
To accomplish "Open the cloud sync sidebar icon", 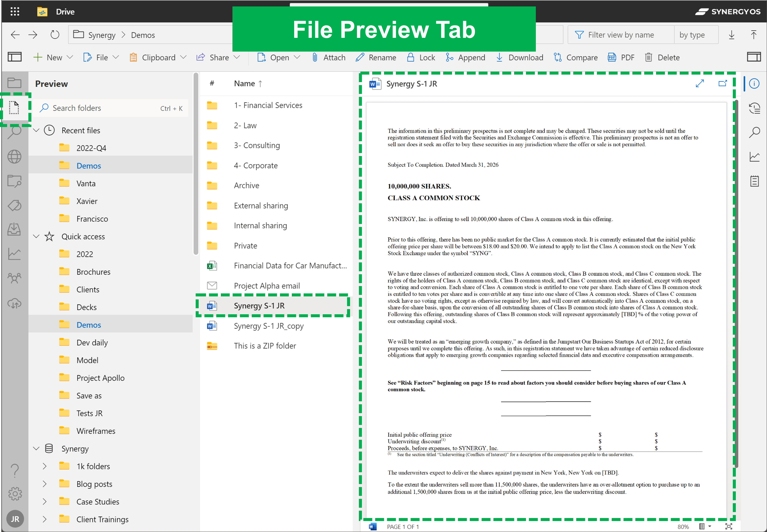I will pos(14,303).
